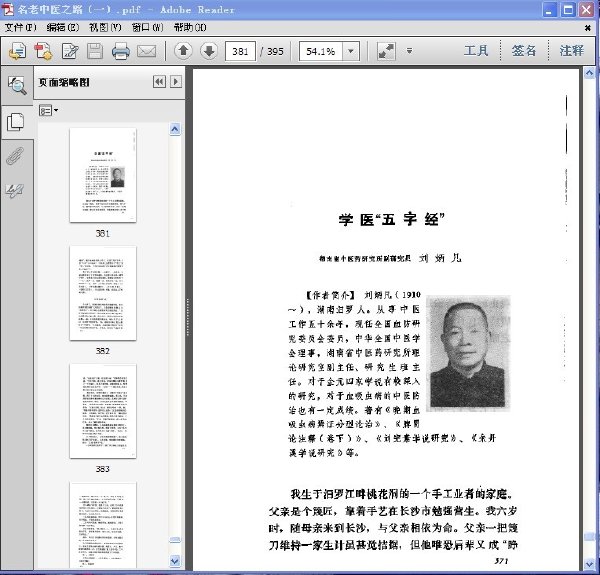Click the 页面缩略图 panel title
This screenshot has width=600, height=575.
click(x=64, y=82)
